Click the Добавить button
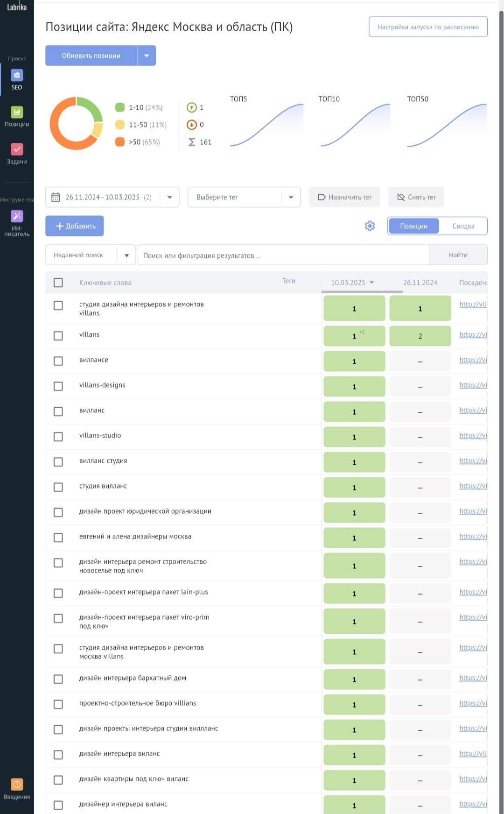The height and width of the screenshot is (814, 504). [75, 226]
